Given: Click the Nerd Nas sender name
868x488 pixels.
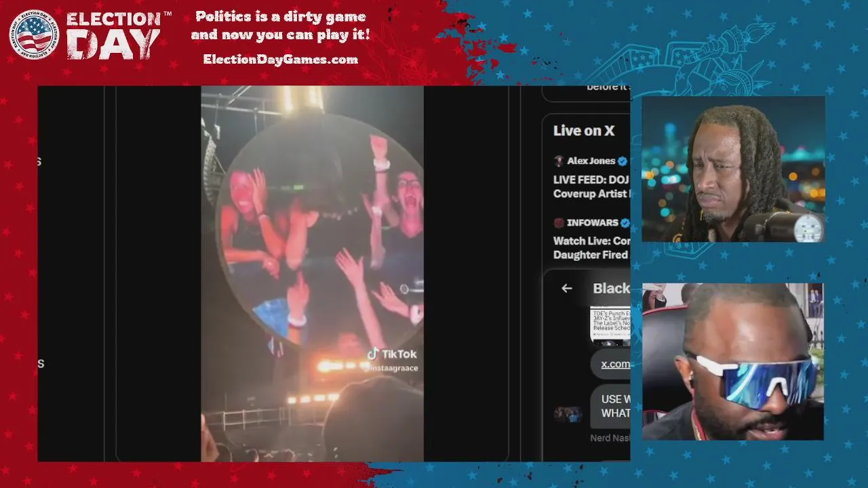Looking at the screenshot, I should (x=610, y=438).
